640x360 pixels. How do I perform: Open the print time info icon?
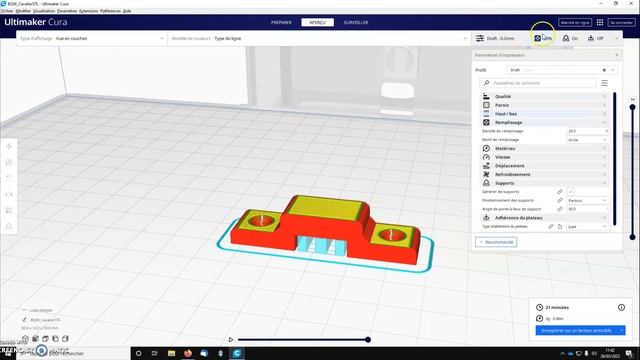[621, 307]
